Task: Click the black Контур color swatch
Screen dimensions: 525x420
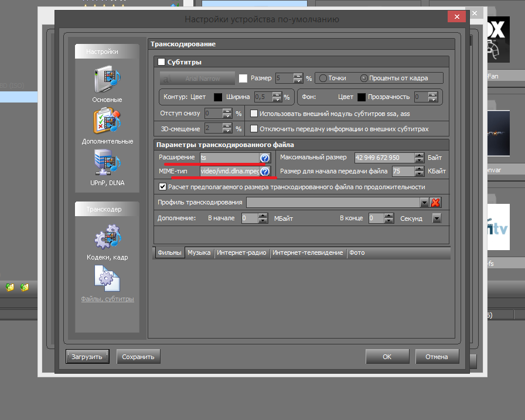Action: click(217, 97)
